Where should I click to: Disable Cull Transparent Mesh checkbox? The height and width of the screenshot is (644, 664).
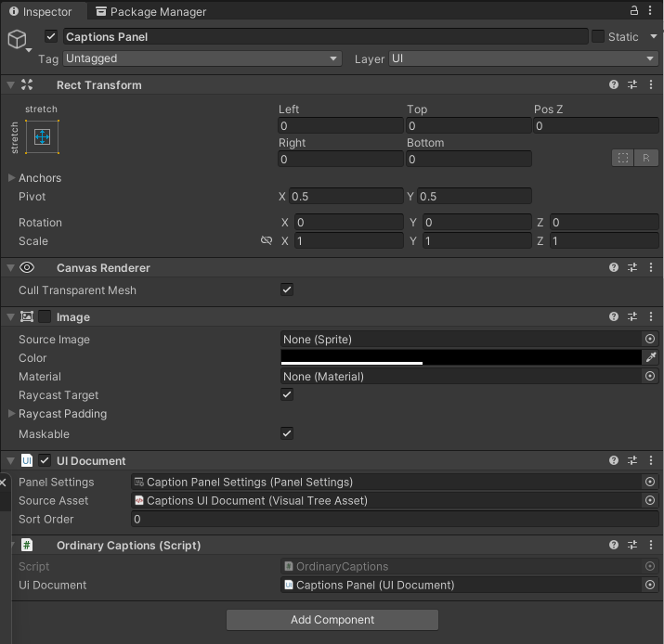click(287, 290)
